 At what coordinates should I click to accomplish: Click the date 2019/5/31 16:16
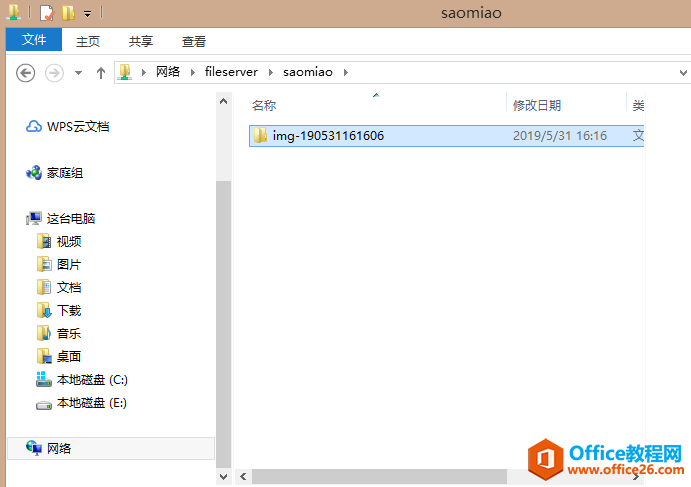pos(560,136)
